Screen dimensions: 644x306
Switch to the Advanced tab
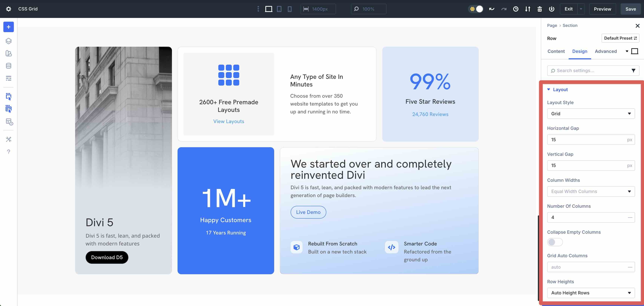click(606, 51)
